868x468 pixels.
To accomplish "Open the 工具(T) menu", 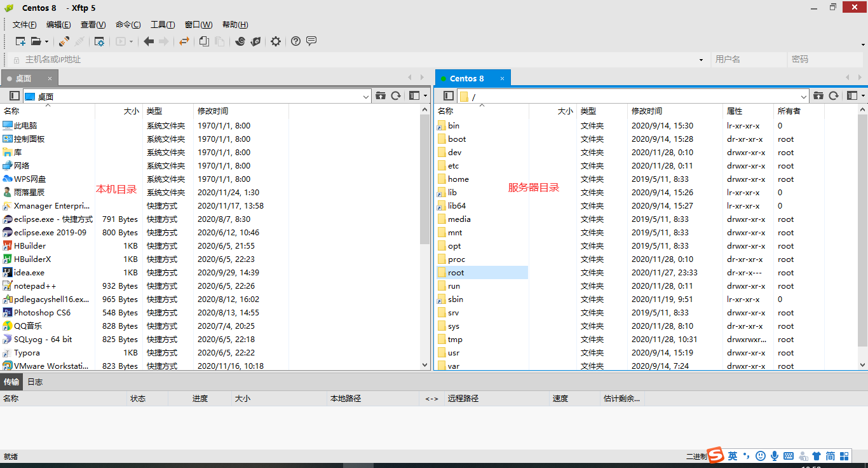I will [163, 25].
